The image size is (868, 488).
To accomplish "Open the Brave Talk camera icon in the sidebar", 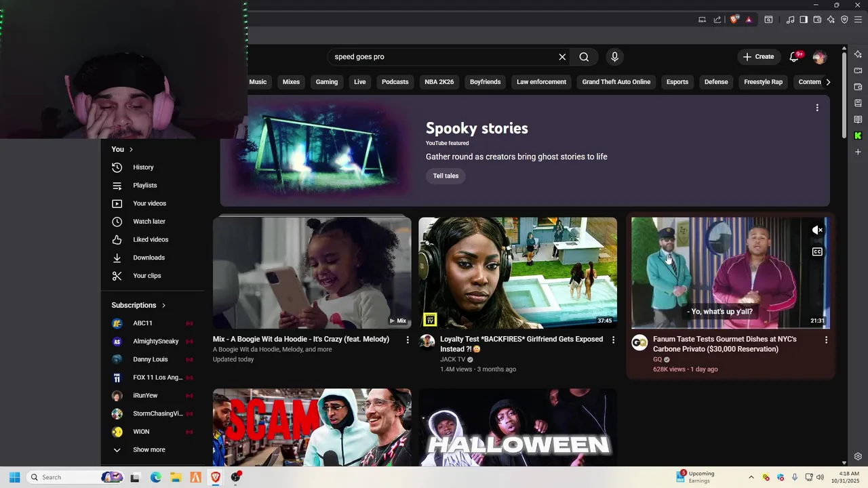I will (x=858, y=70).
